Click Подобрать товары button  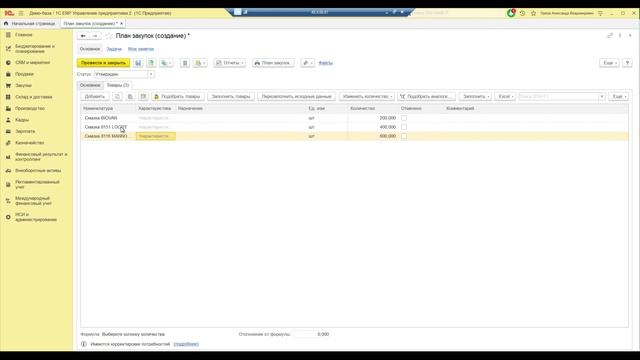[x=178, y=97]
